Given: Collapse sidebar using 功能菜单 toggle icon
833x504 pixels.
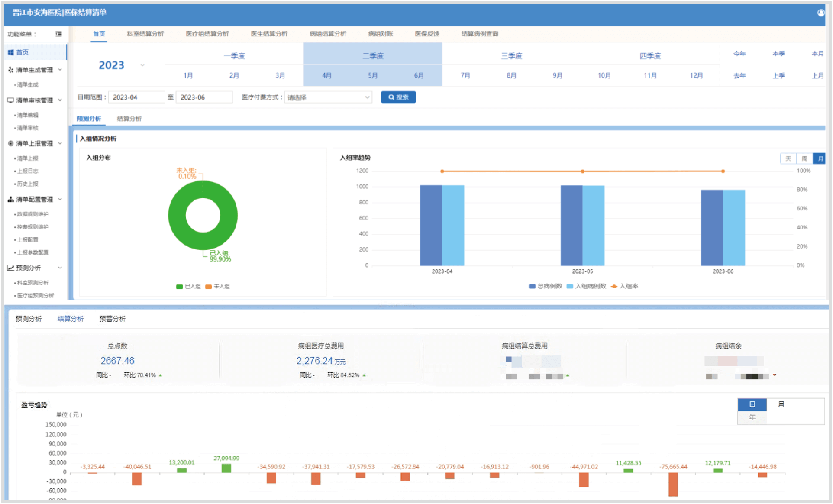Looking at the screenshot, I should [x=58, y=34].
